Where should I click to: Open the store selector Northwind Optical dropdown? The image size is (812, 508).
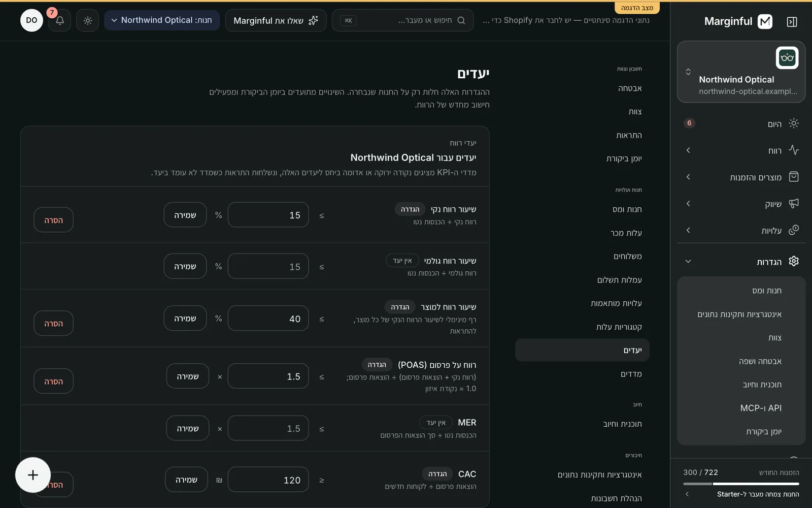pyautogui.click(x=162, y=20)
